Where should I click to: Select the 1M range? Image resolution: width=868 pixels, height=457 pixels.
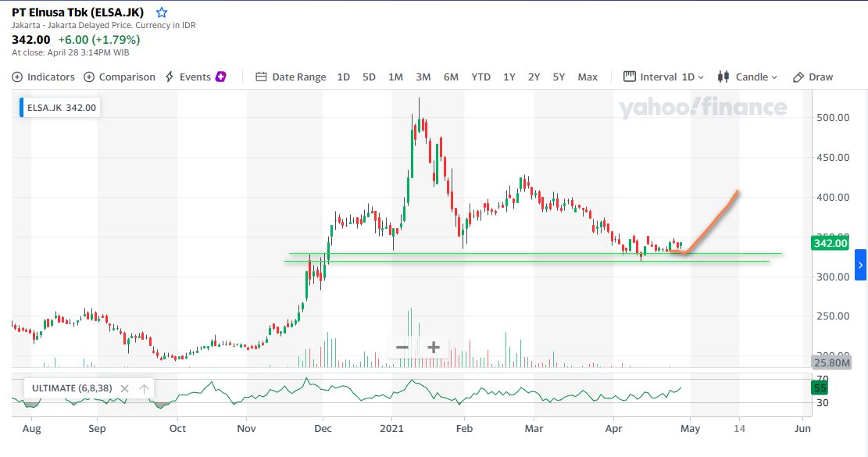pos(395,77)
